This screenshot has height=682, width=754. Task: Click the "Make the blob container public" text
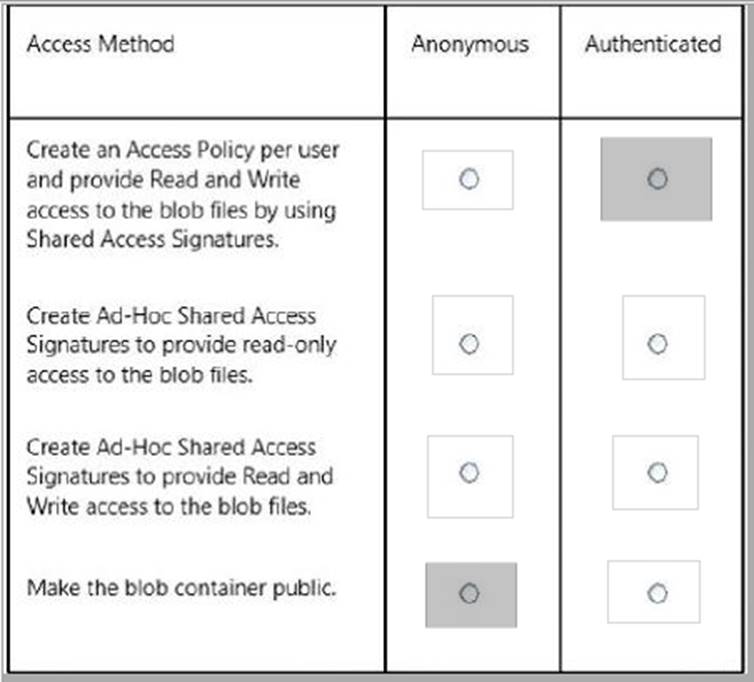coord(180,587)
